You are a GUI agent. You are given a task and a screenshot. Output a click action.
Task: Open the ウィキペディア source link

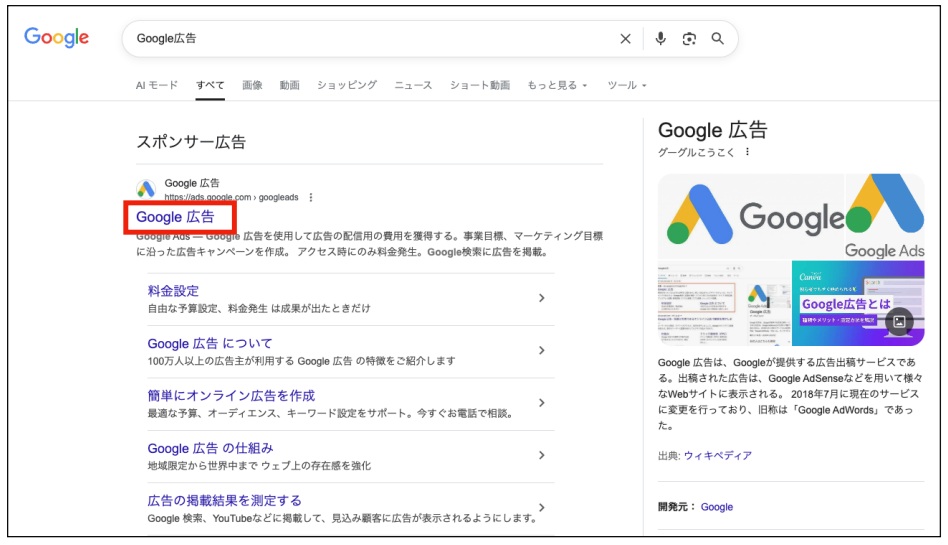[717, 456]
